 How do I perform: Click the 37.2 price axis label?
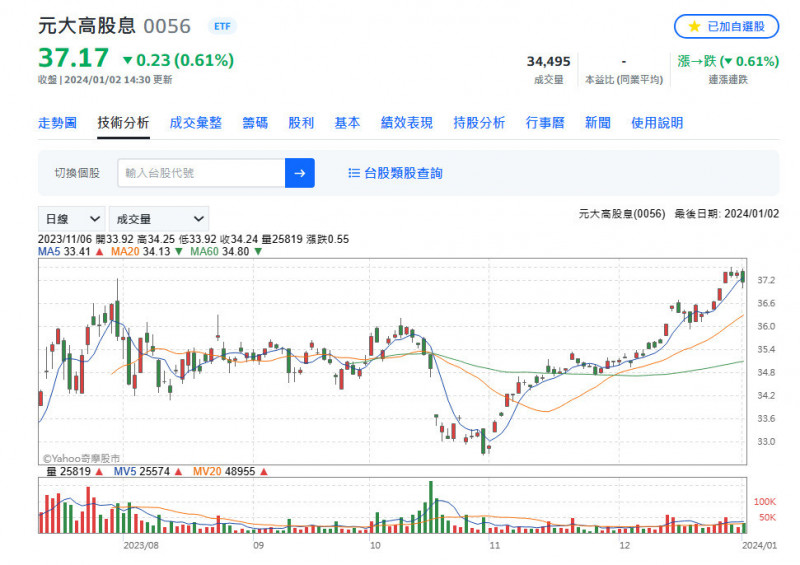click(x=766, y=280)
